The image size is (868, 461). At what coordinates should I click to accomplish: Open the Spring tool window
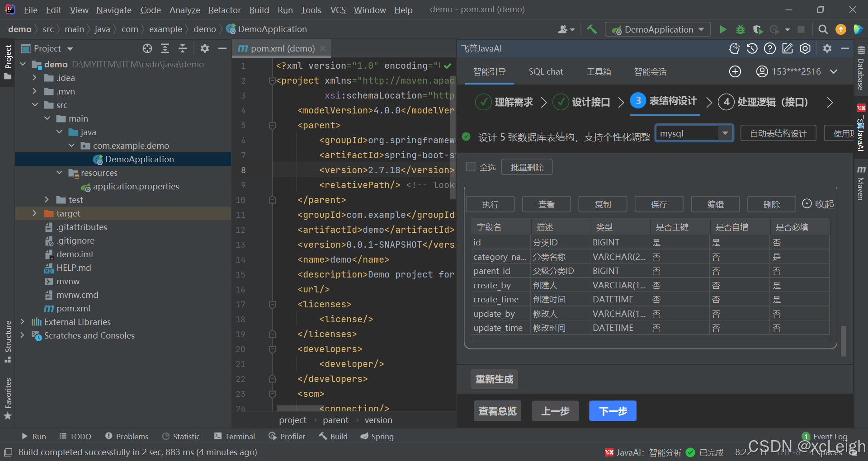tap(377, 436)
